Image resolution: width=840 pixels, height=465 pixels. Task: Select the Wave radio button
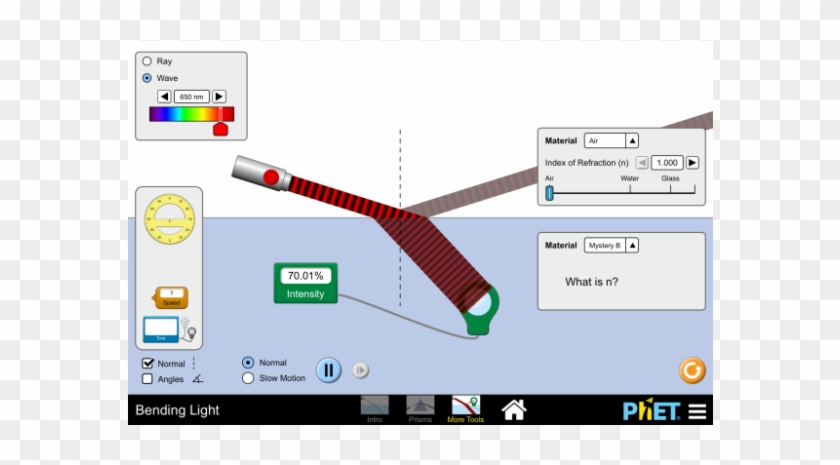tap(147, 78)
